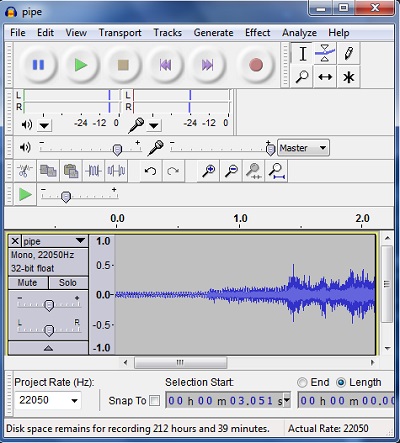400x443 pixels.
Task: Click horizontal scrollbar left arrow
Action: click(125, 362)
